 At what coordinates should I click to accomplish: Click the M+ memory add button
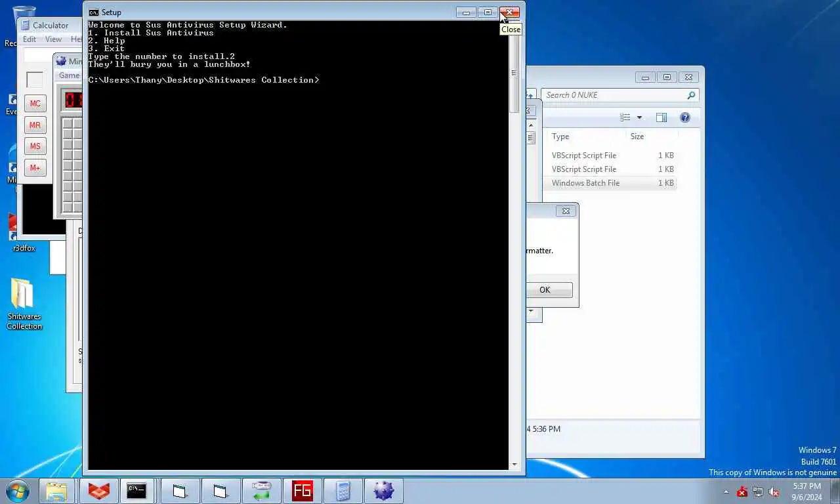click(35, 167)
